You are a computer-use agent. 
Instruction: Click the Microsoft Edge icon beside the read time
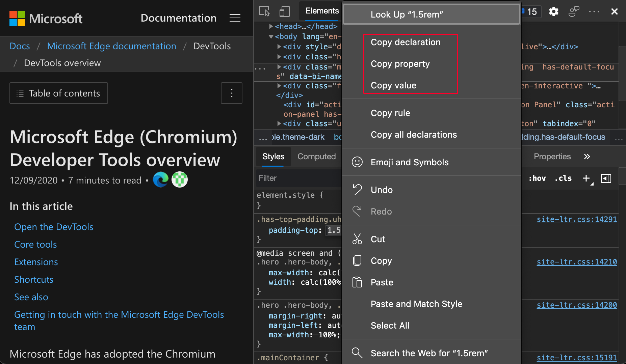point(161,180)
